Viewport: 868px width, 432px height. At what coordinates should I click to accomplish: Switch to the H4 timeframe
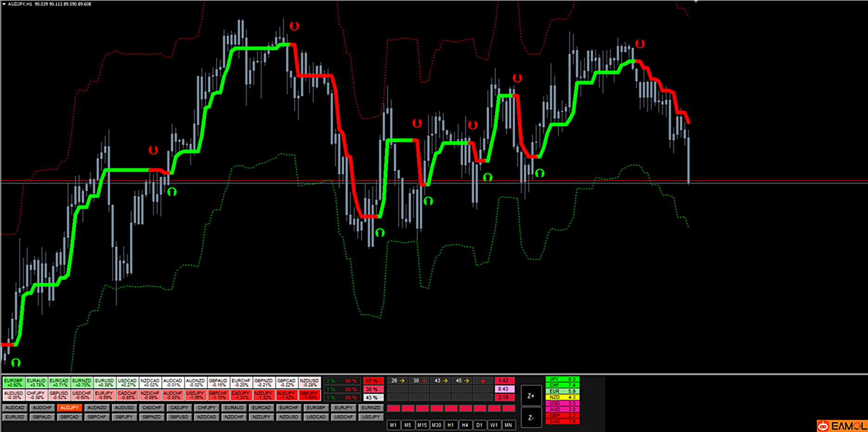point(465,425)
